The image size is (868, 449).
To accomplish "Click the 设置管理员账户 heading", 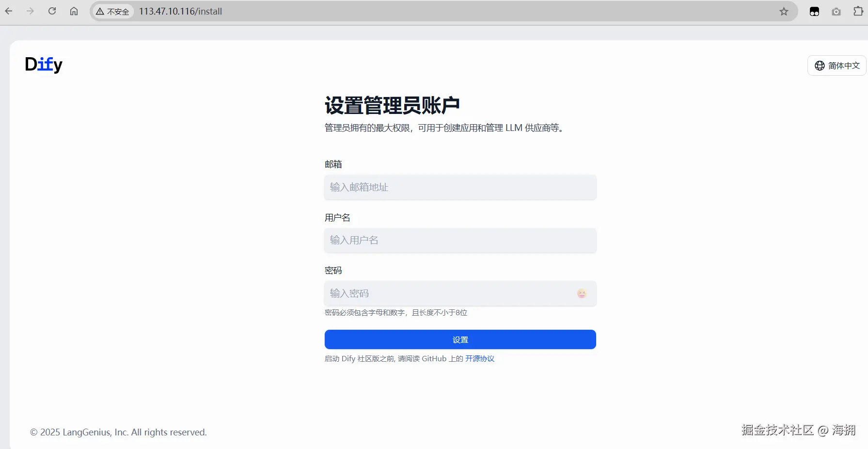I will pos(392,105).
